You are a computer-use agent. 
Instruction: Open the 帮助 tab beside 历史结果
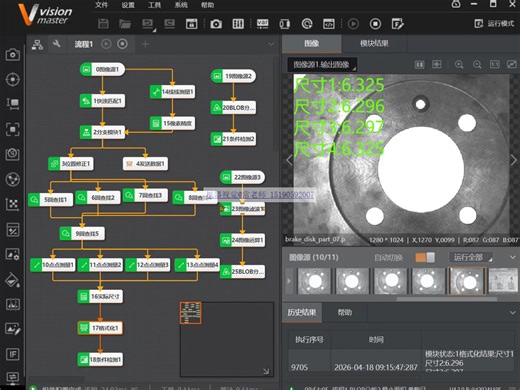[345, 313]
